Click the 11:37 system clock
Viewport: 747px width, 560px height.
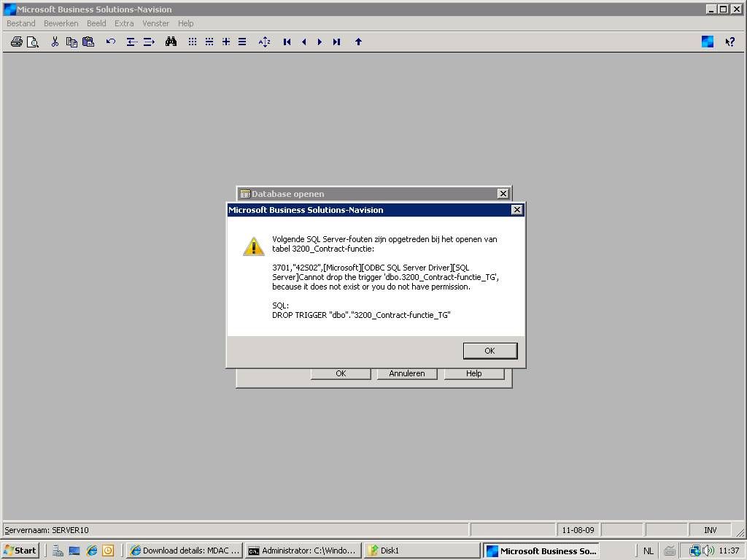click(729, 551)
